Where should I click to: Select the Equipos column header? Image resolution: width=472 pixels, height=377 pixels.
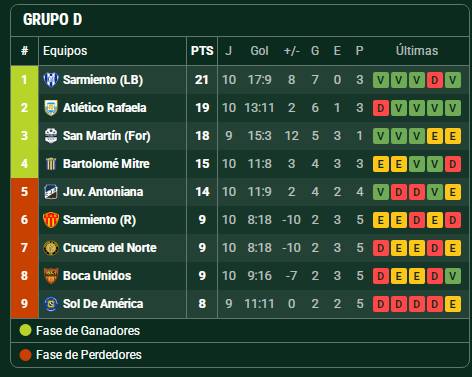click(65, 51)
